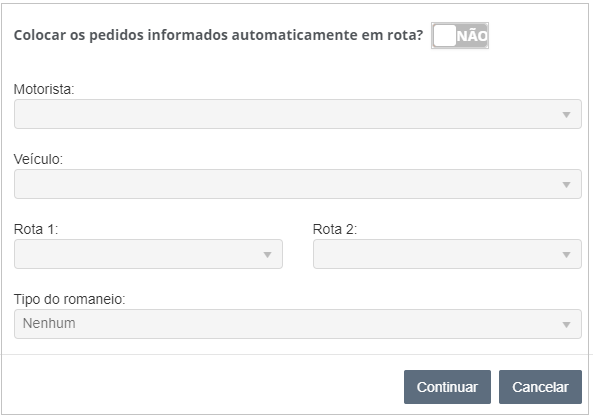Click the Veículo dropdown arrow icon
The image size is (593, 417).
click(x=566, y=184)
